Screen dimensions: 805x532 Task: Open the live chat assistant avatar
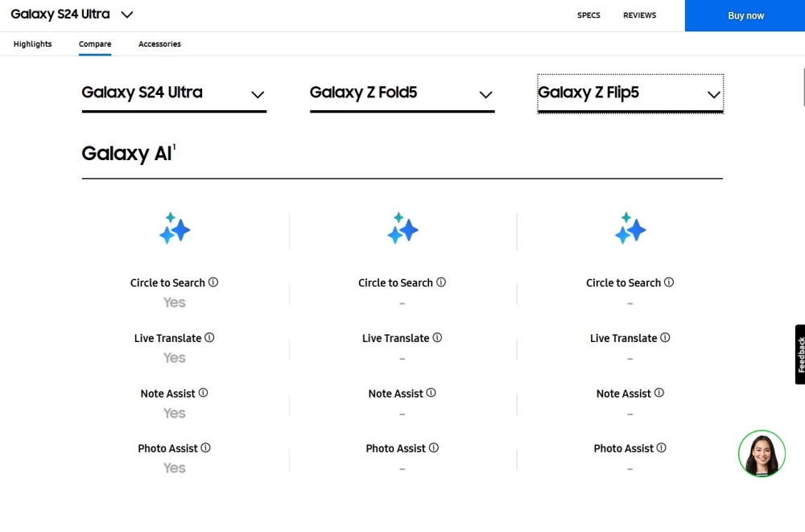pos(762,454)
